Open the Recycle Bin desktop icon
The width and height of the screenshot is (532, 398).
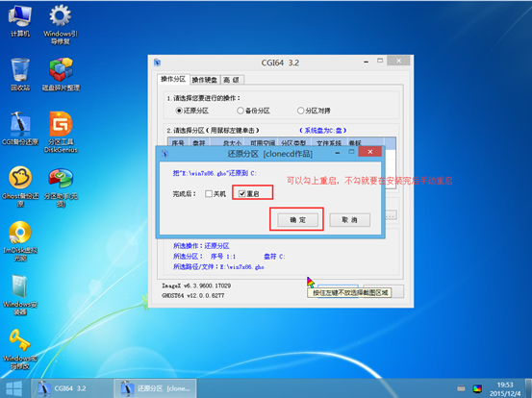20,74
